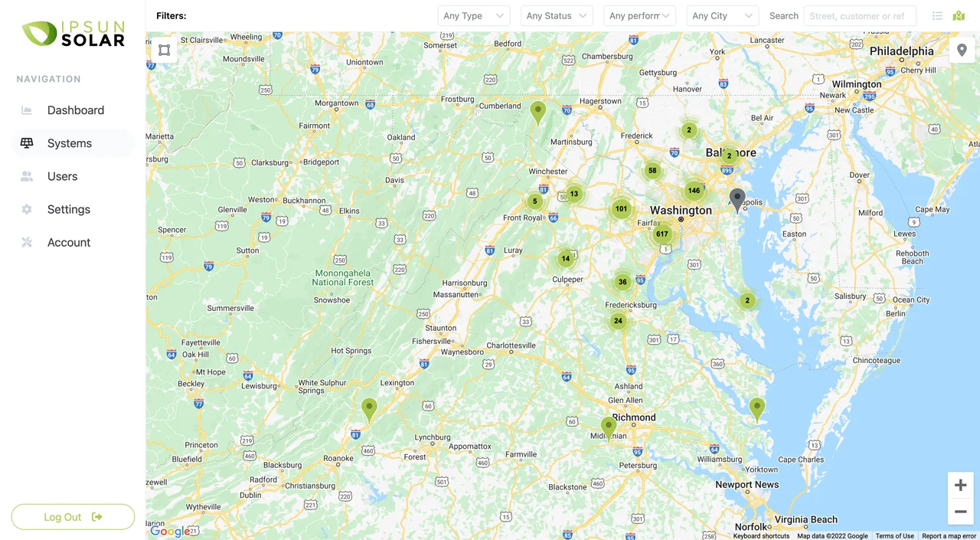This screenshot has width=980, height=540.
Task: Open the Settings navigation item
Action: [68, 209]
